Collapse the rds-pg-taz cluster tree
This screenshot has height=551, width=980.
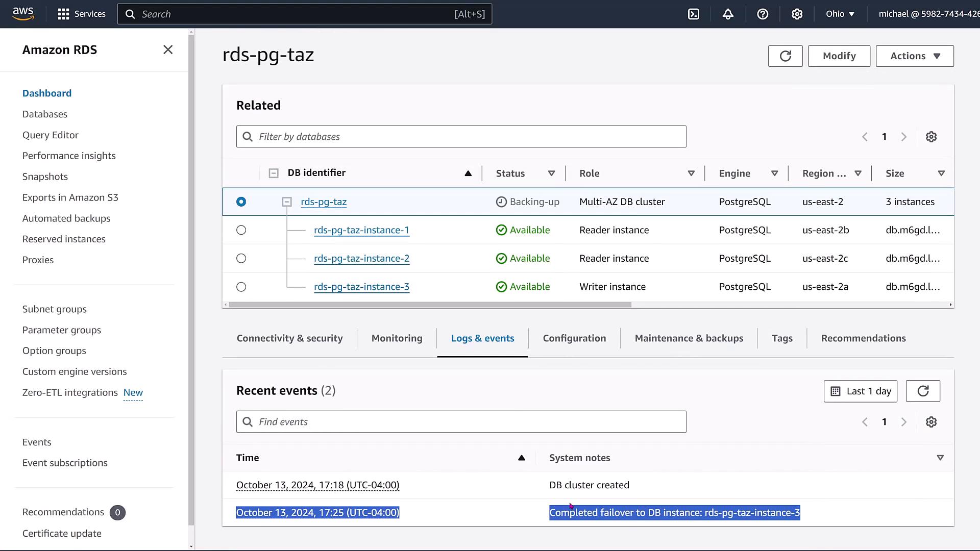pos(287,202)
